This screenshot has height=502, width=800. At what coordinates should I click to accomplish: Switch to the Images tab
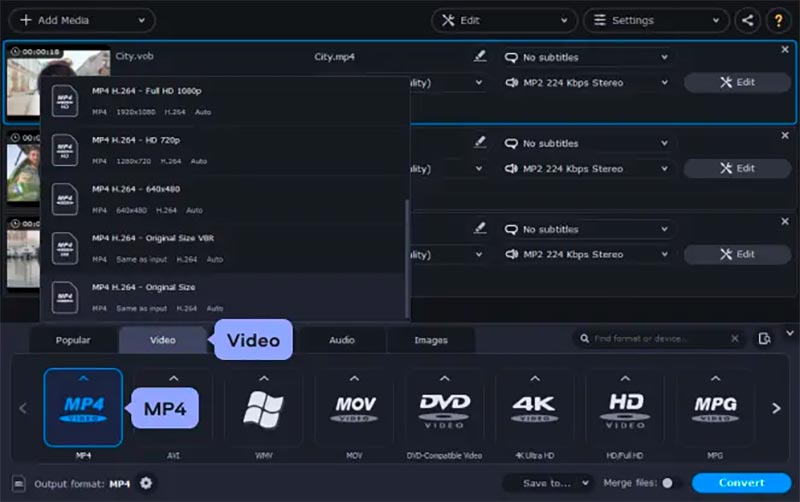(431, 340)
